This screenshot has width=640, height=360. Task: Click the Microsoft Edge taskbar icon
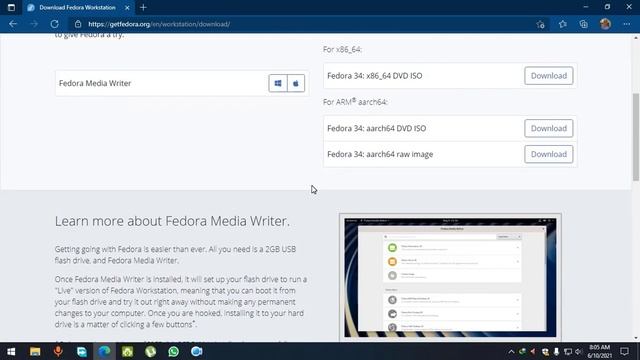pos(104,351)
